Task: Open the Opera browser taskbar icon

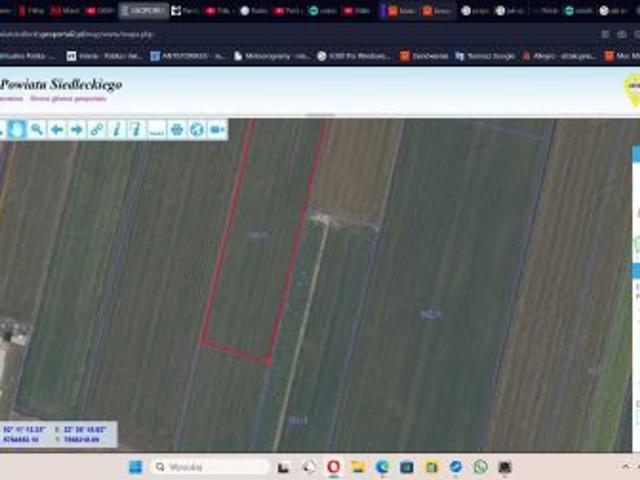Action: (x=333, y=467)
